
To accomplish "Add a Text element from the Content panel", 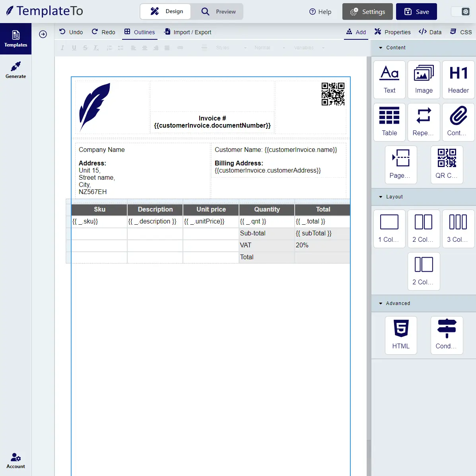I will tap(389, 79).
